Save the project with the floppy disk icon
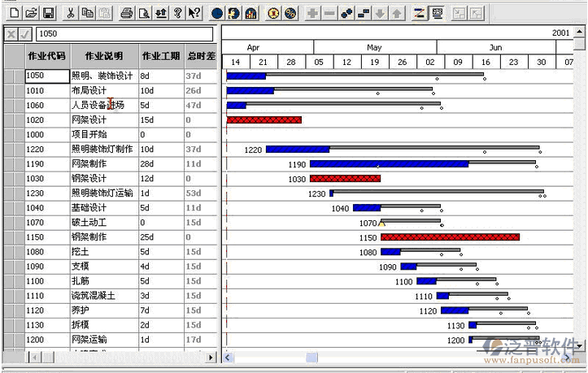 coord(48,13)
